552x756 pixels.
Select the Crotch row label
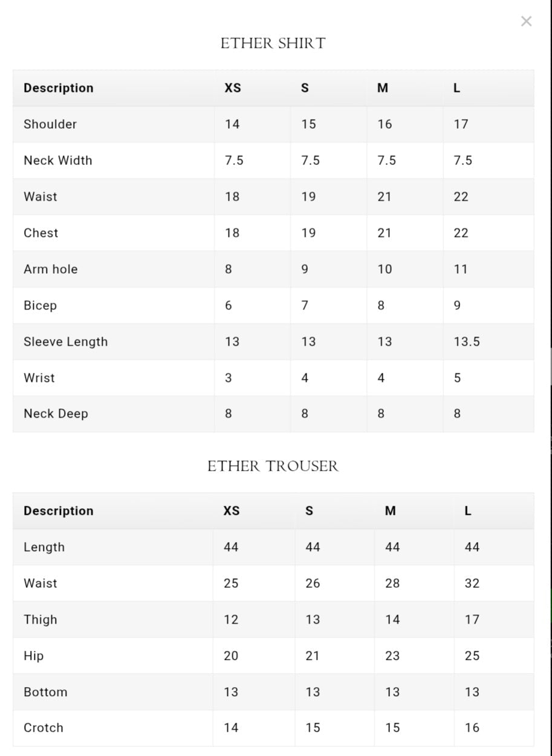[44, 728]
